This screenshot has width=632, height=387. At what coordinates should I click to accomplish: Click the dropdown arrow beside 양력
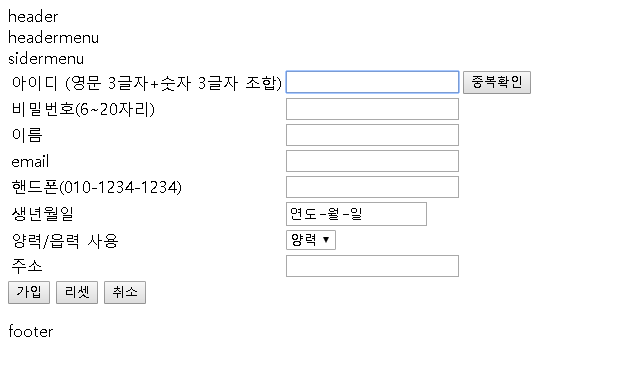[326, 240]
